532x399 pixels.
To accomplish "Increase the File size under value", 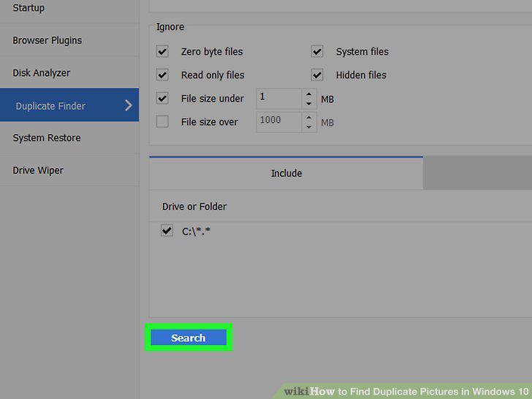I will pos(308,94).
